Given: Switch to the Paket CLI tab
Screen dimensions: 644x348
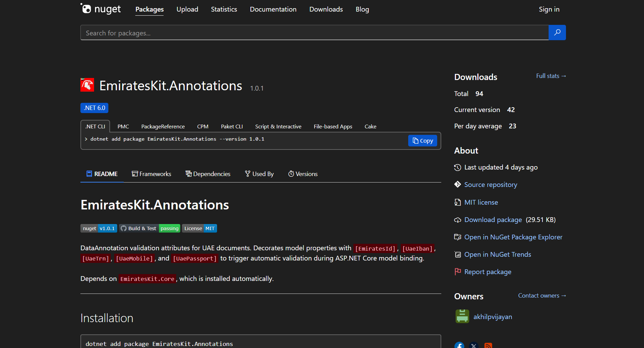Looking at the screenshot, I should coord(232,126).
